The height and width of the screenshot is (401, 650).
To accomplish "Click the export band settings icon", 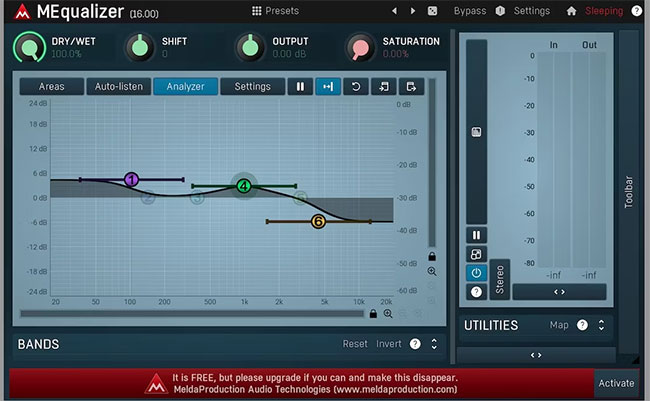I will [411, 86].
